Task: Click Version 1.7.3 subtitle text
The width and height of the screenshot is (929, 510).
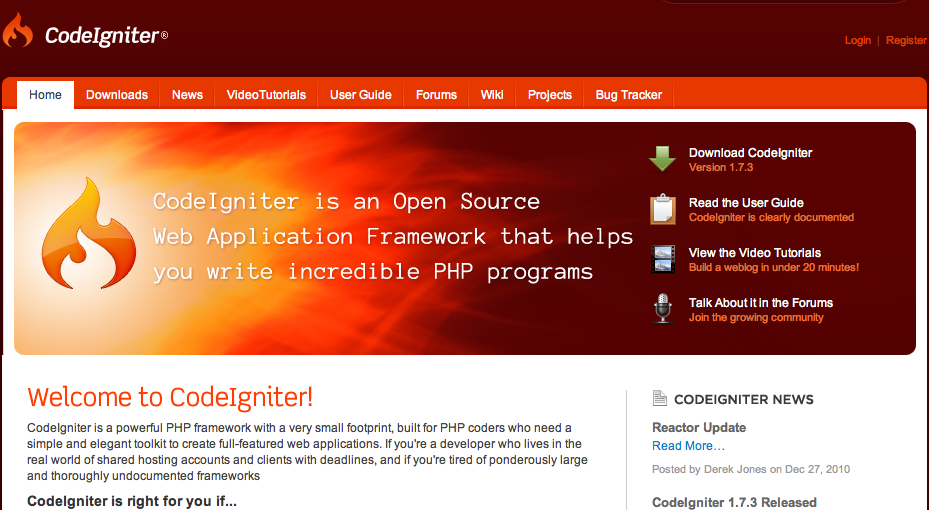Action: (x=720, y=168)
